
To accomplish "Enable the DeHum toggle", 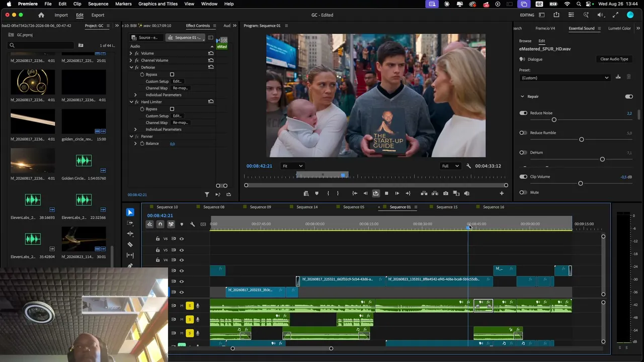I will 523,152.
